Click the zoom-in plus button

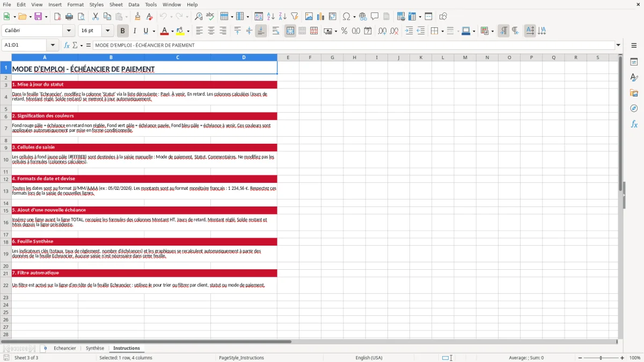[622, 358]
